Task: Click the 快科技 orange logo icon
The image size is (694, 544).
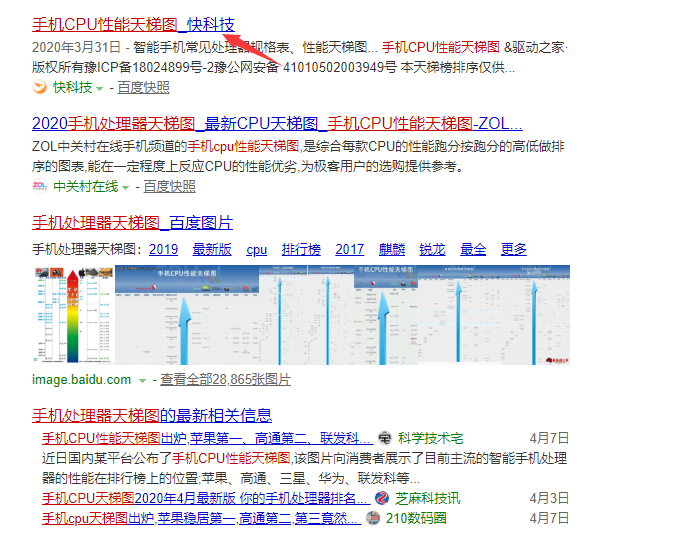Action: (x=40, y=88)
